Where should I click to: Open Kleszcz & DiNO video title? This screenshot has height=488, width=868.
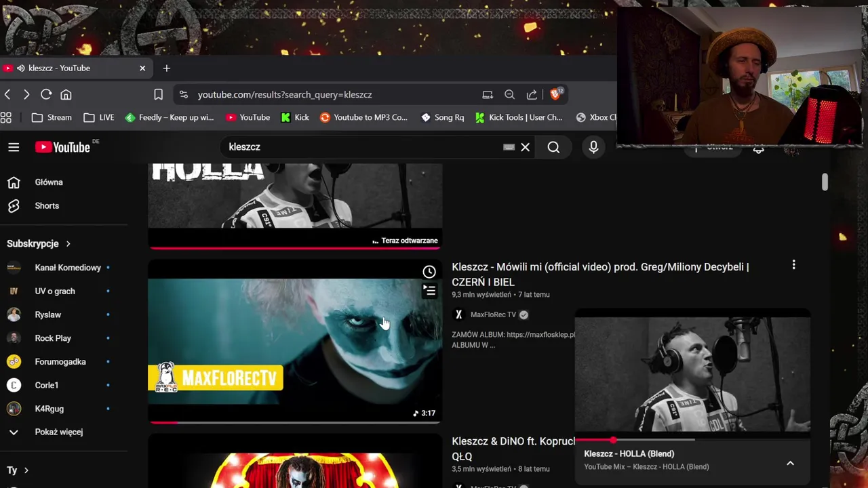click(x=513, y=449)
